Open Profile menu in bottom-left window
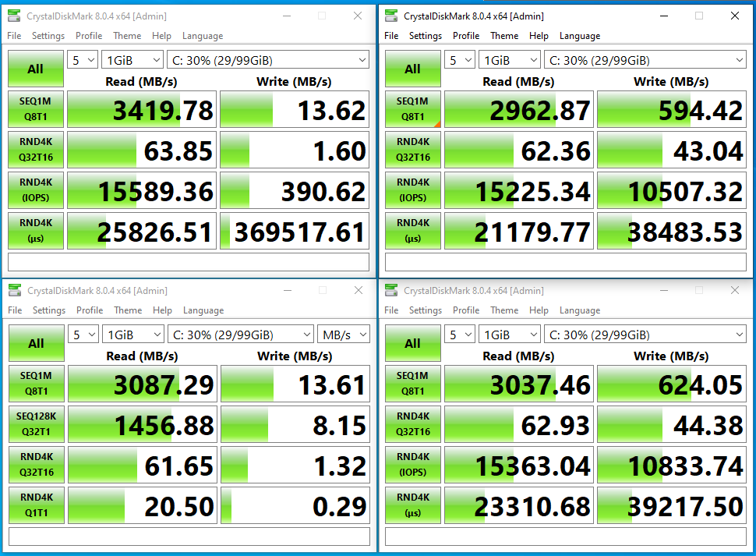 pos(90,310)
